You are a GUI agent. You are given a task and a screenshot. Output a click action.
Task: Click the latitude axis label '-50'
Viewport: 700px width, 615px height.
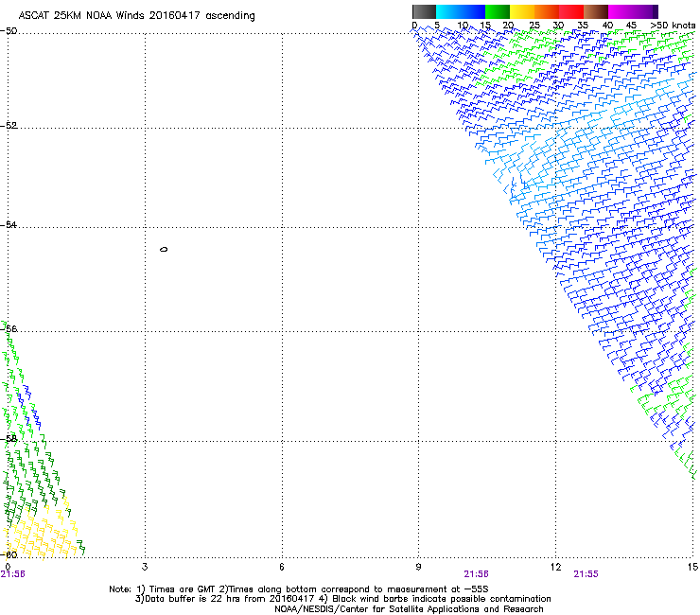point(9,31)
